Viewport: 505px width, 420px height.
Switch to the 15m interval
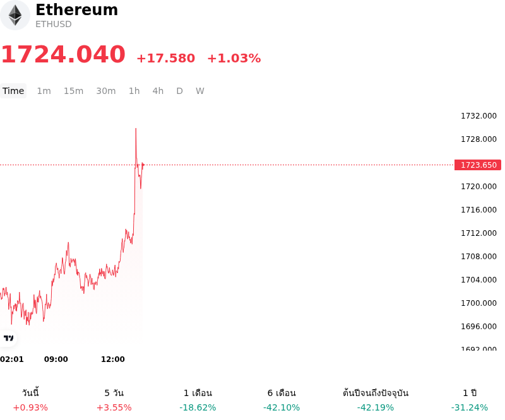[73, 91]
